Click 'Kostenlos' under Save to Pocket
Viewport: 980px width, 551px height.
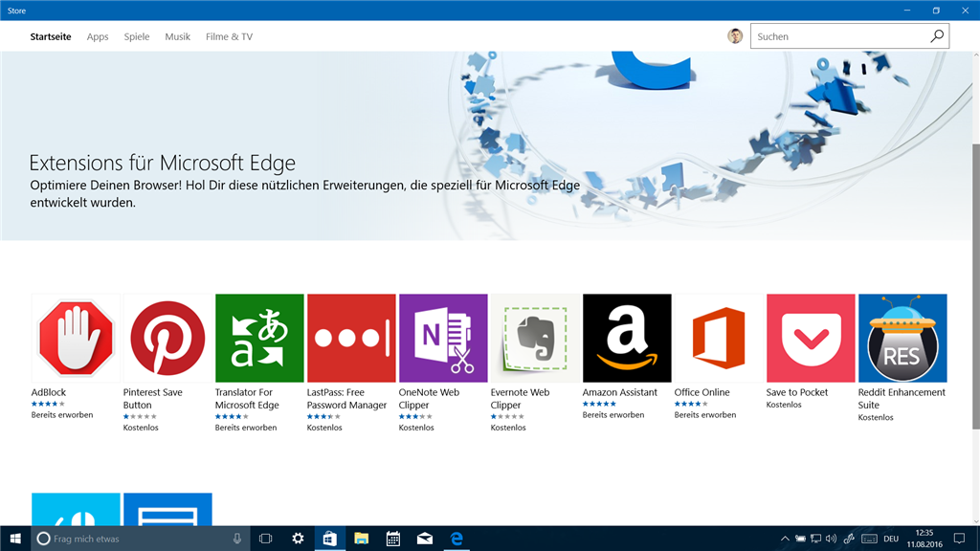pos(784,405)
